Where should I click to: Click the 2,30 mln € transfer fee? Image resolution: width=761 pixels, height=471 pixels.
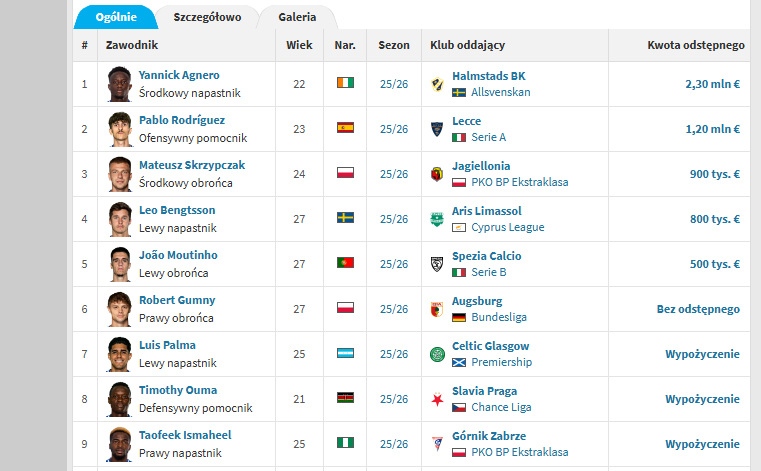point(712,84)
